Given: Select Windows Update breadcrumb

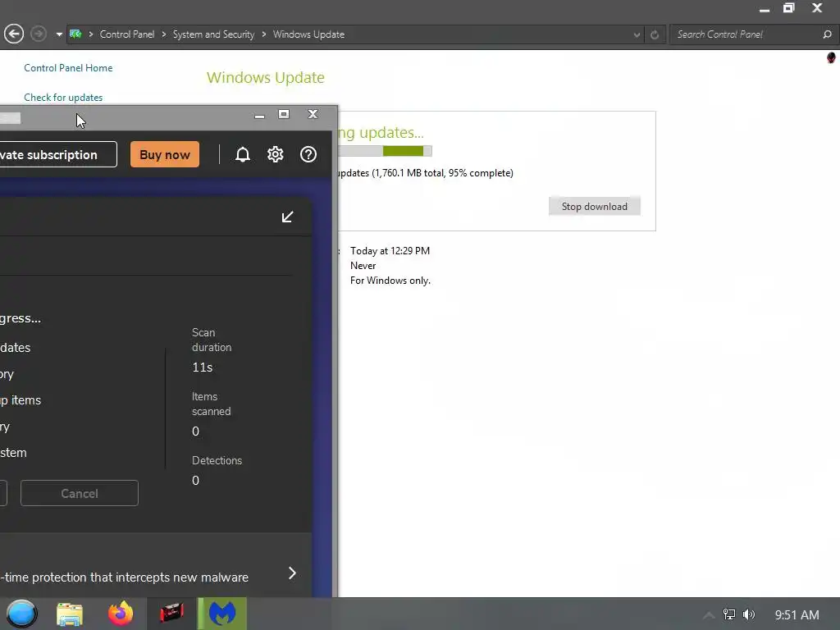Looking at the screenshot, I should [x=308, y=34].
